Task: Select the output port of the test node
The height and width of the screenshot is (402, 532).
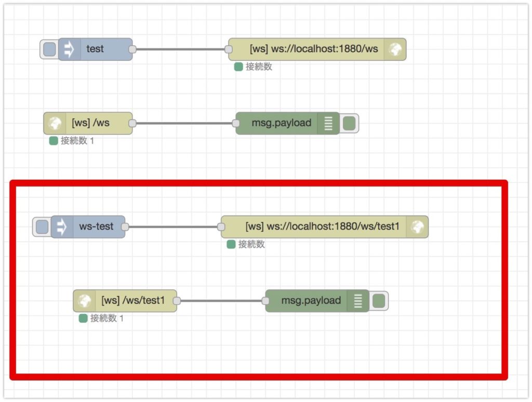Action: point(132,49)
